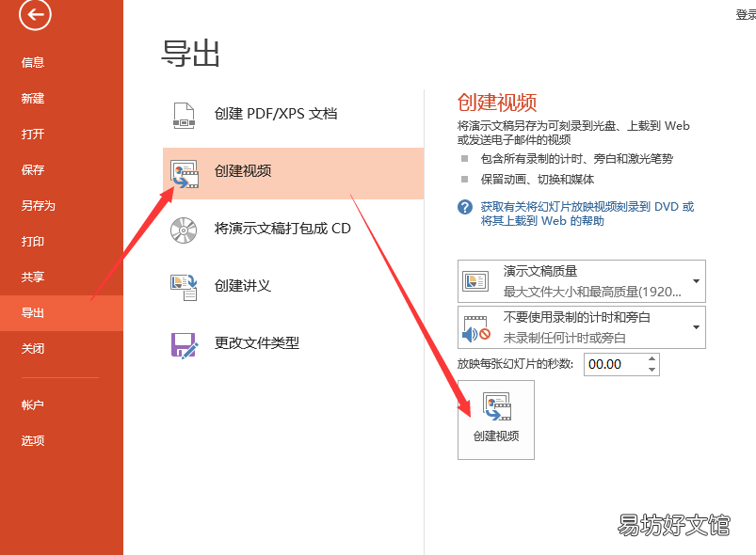The image size is (756, 555).
Task: Click the Create Video filmstrip icon in export list
Action: [185, 174]
